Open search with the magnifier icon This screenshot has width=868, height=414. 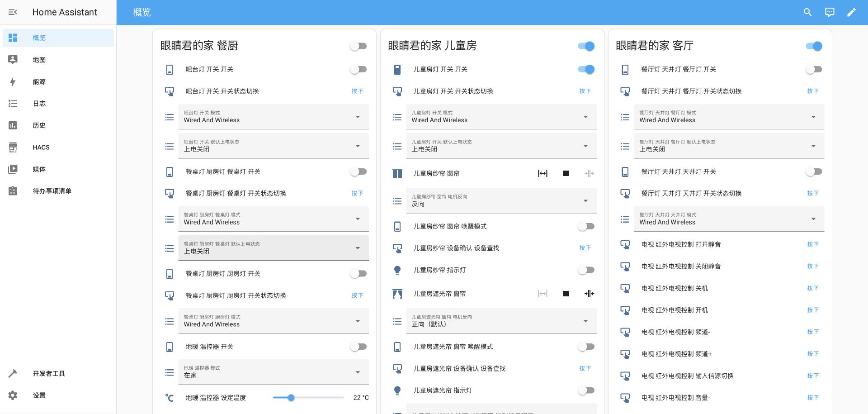pyautogui.click(x=807, y=12)
